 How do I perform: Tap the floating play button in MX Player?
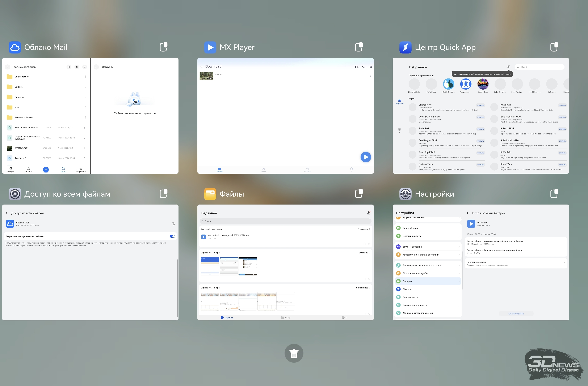[x=366, y=157]
